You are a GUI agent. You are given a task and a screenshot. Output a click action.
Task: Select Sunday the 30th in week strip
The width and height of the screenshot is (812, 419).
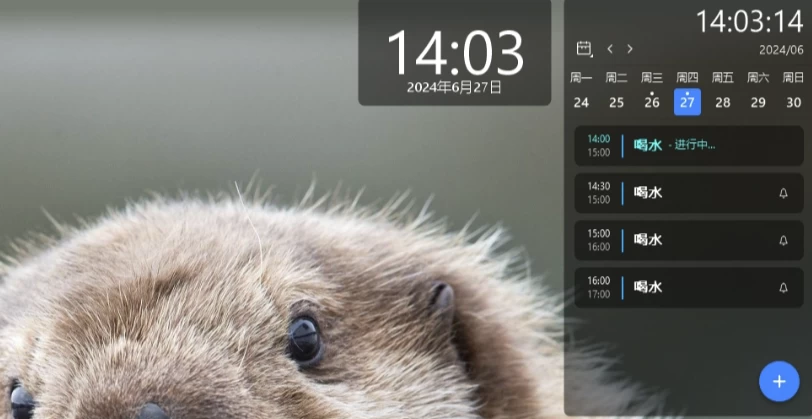(793, 102)
